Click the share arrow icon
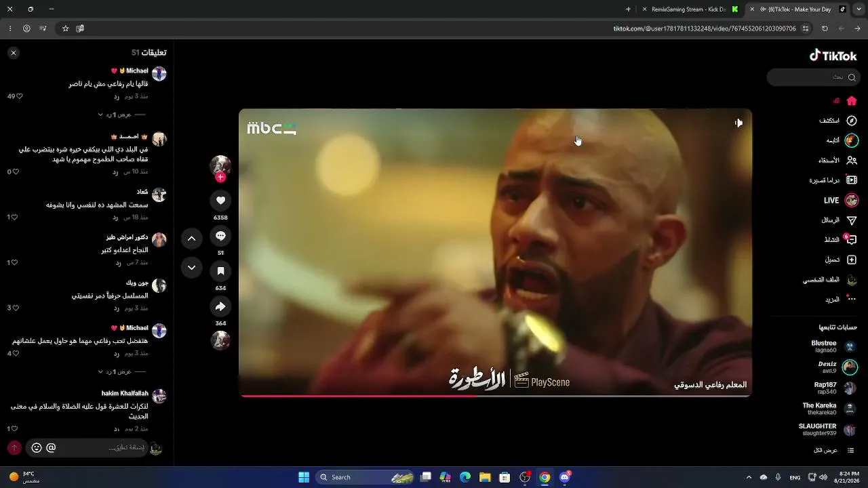The image size is (868, 488). point(220,306)
